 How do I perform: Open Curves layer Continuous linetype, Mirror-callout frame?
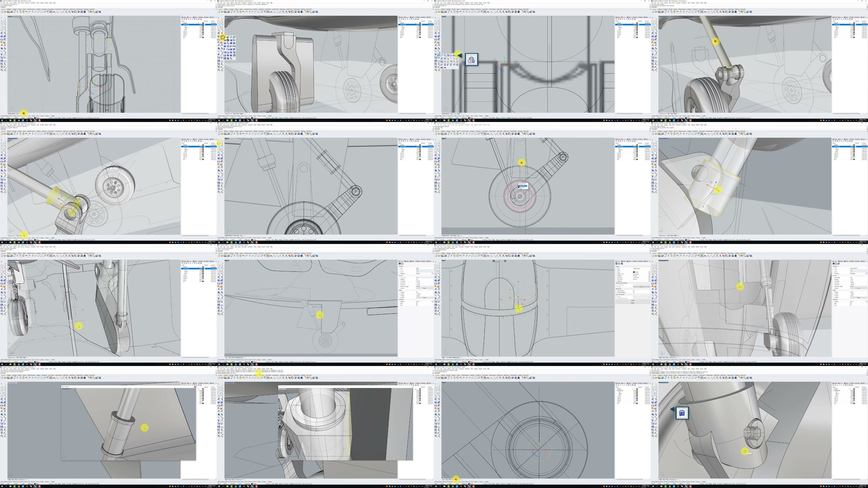[x=647, y=36]
